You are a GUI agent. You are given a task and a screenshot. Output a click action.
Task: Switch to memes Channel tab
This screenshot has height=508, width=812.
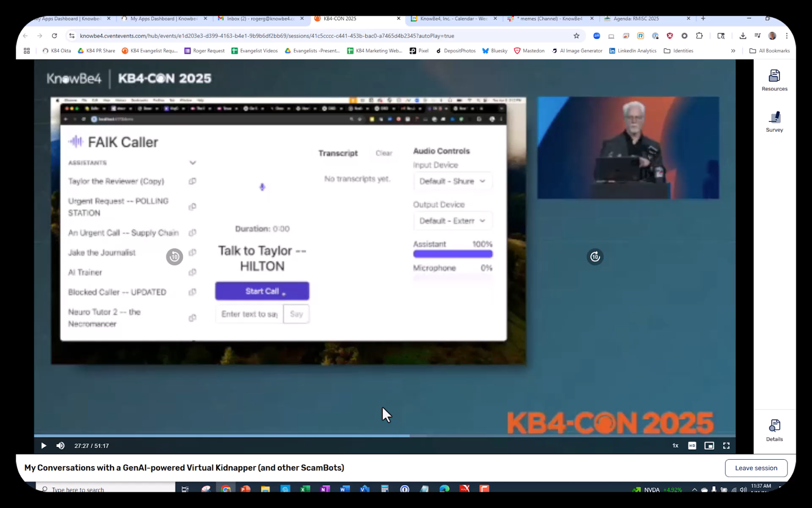[x=551, y=18]
